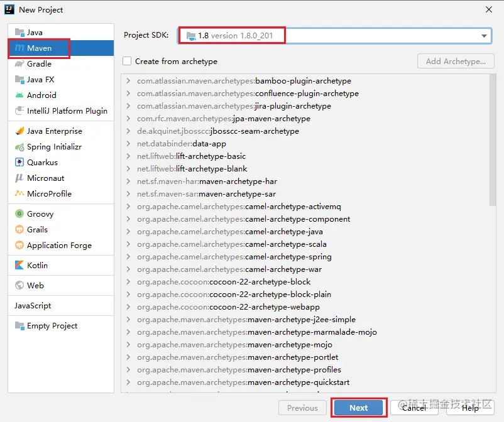Click the Application Forge icon
Screen dimensions: 504x422
tap(19, 245)
